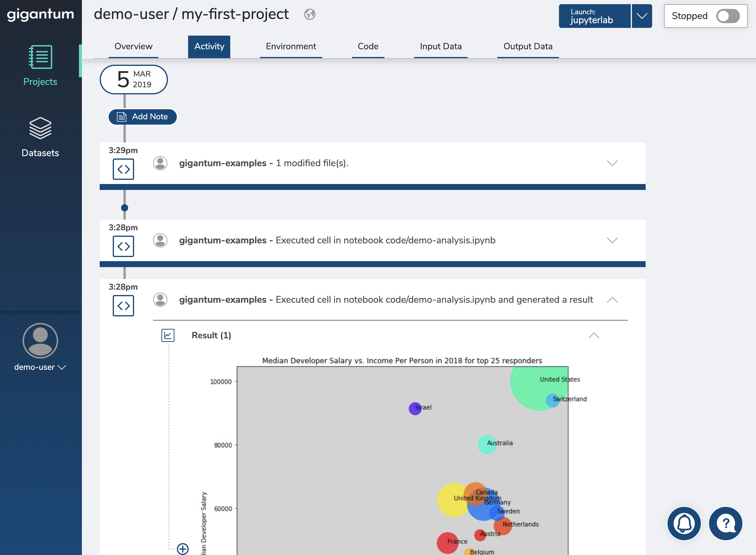Click the project visibility globe icon
Viewport: 756px width, 555px height.
coord(309,15)
